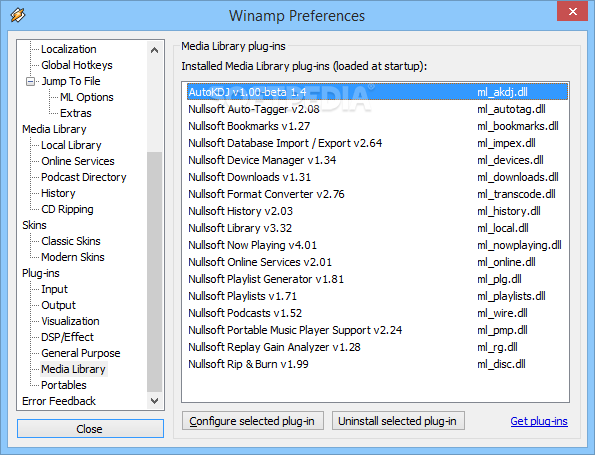Screen dimensions: 595x455
Task: Open Online Services settings
Action: coord(78,161)
